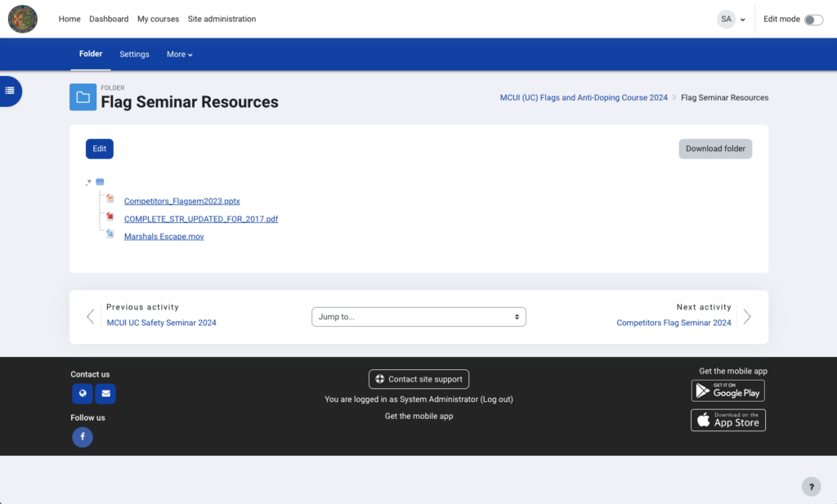Open the Site administration menu

[221, 19]
